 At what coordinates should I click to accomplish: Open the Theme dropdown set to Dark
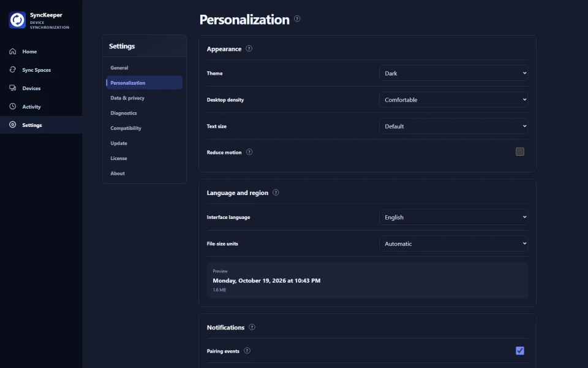453,73
